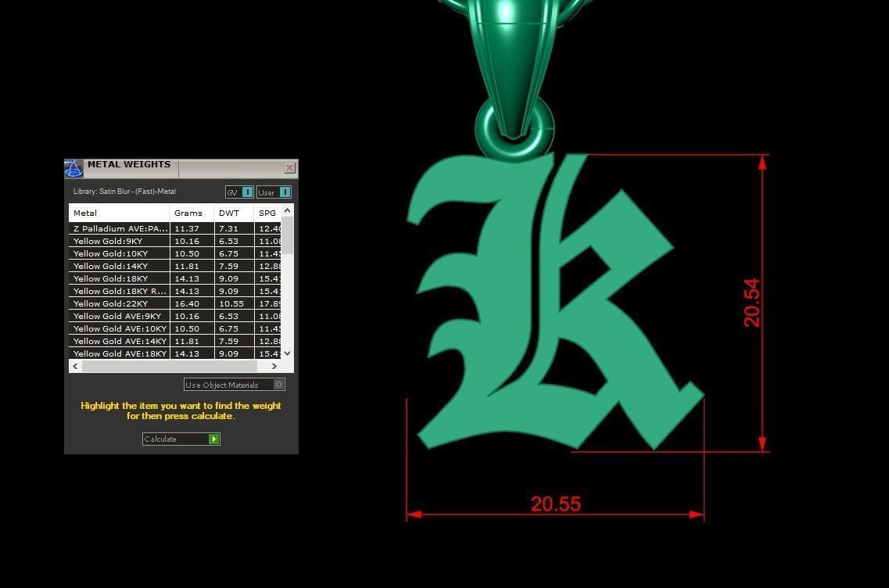
Task: Select the 'Yellow Gold AVE:10KY' row
Action: click(174, 328)
